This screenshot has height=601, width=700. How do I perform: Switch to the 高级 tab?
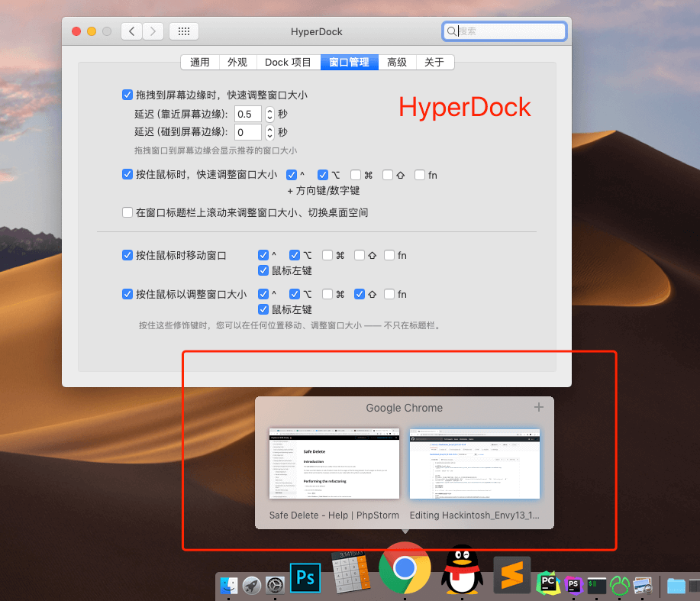(397, 63)
